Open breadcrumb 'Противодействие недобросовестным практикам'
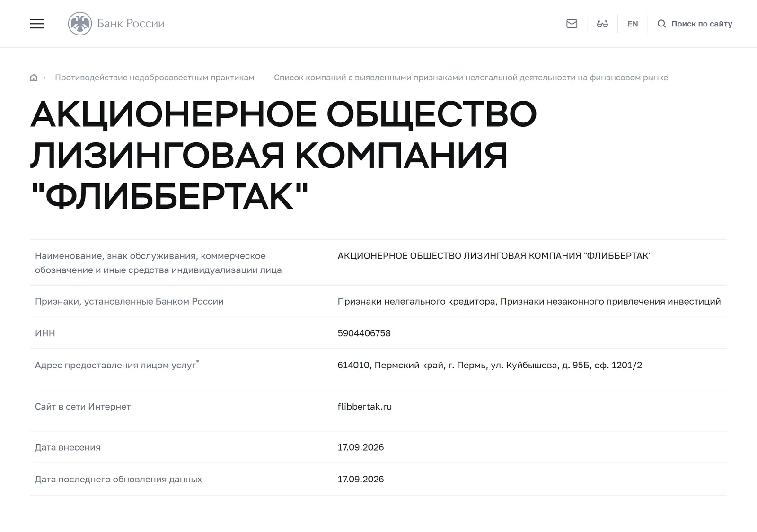Screen dimensions: 757x532 155,78
